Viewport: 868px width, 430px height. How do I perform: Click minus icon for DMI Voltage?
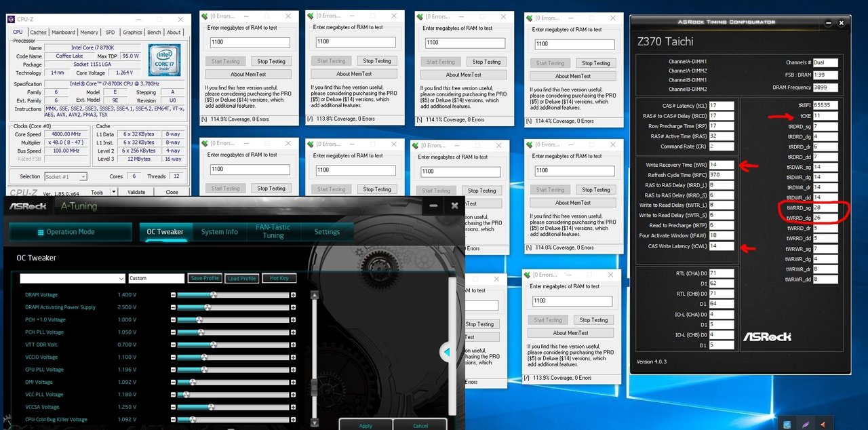[173, 382]
